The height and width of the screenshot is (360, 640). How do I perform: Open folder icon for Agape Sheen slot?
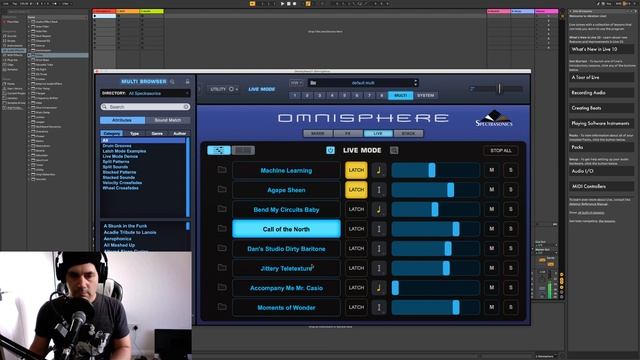coord(222,189)
